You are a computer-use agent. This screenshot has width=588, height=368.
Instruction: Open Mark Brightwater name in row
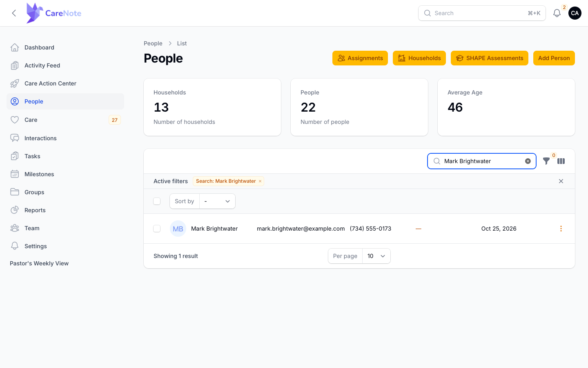tap(214, 229)
